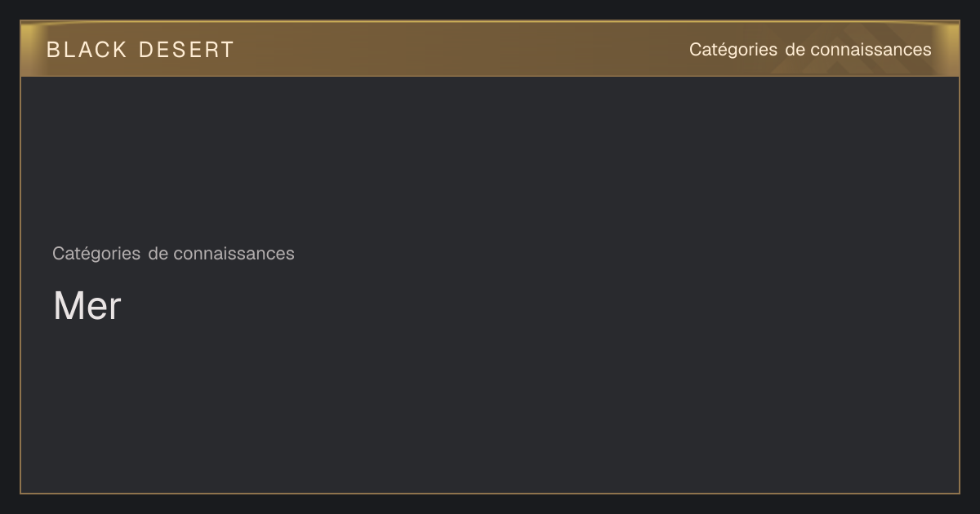Click the gold banner between the logo and menu
This screenshot has height=514, width=980.
click(461, 49)
